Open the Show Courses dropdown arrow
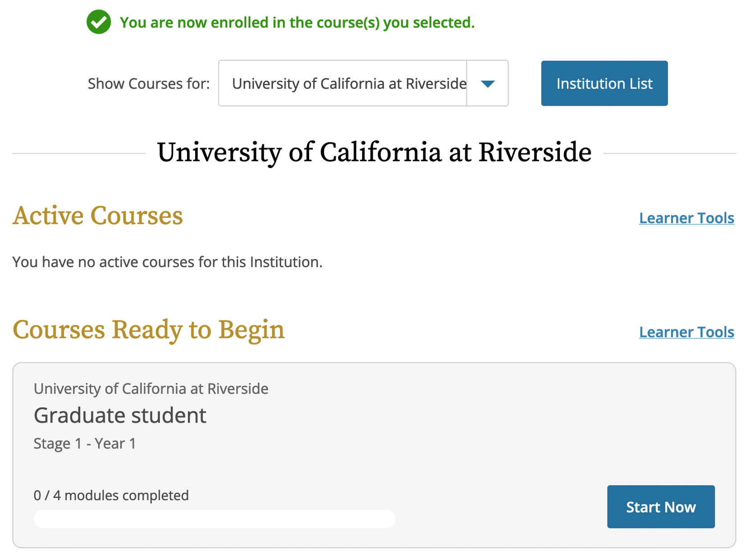 tap(488, 83)
